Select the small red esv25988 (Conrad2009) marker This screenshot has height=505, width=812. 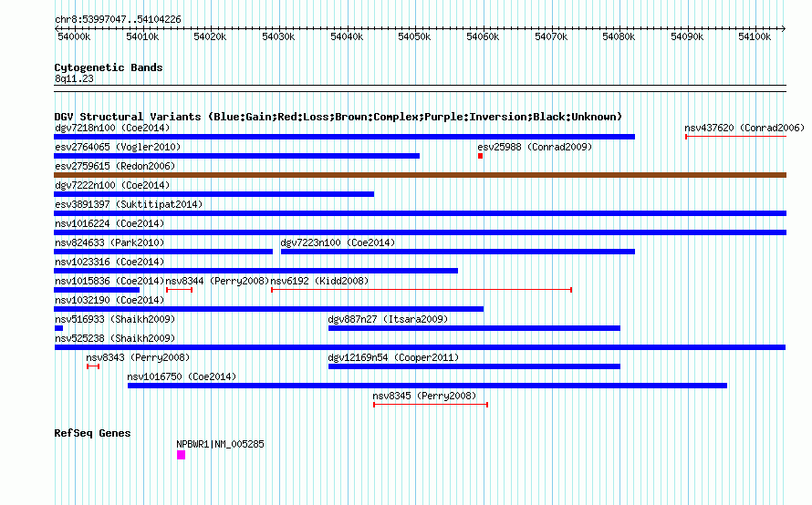click(481, 156)
